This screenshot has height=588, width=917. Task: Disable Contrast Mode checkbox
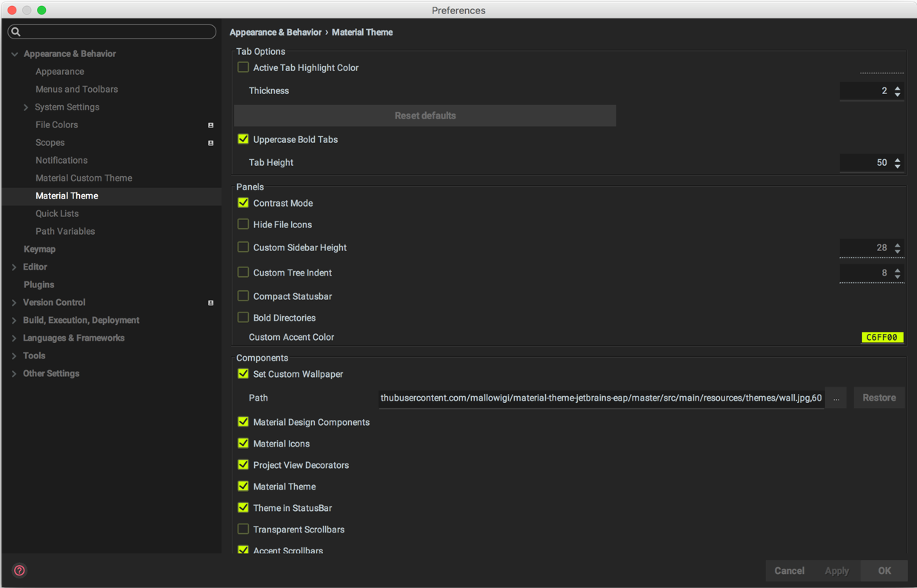pyautogui.click(x=243, y=203)
